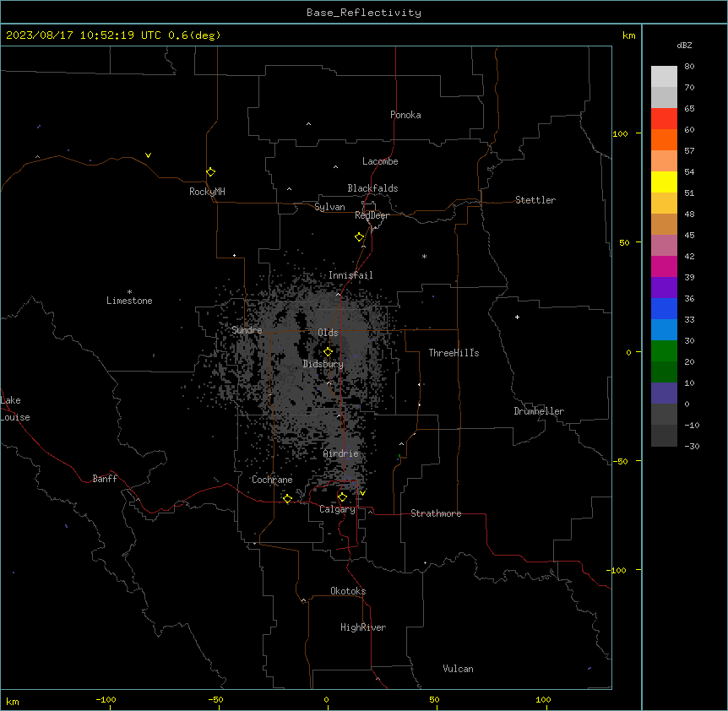
Task: Click the magenta 42 dBZ legend swatch
Action: coord(664,266)
